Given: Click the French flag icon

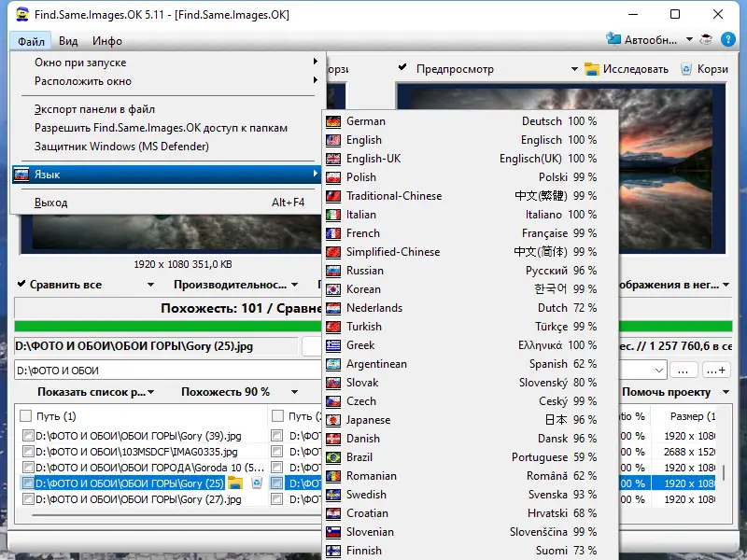Looking at the screenshot, I should pyautogui.click(x=333, y=233).
